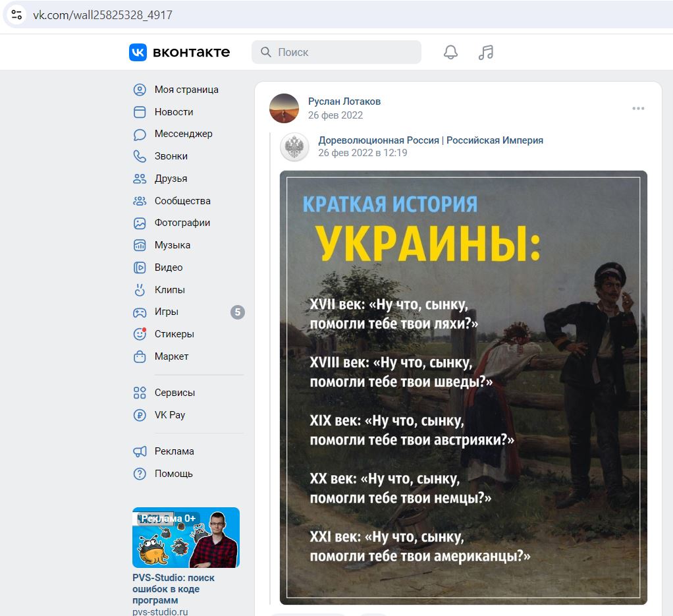673x616 pixels.
Task: Click the ВКОНТАКТЕ wordmark text
Action: coord(192,52)
